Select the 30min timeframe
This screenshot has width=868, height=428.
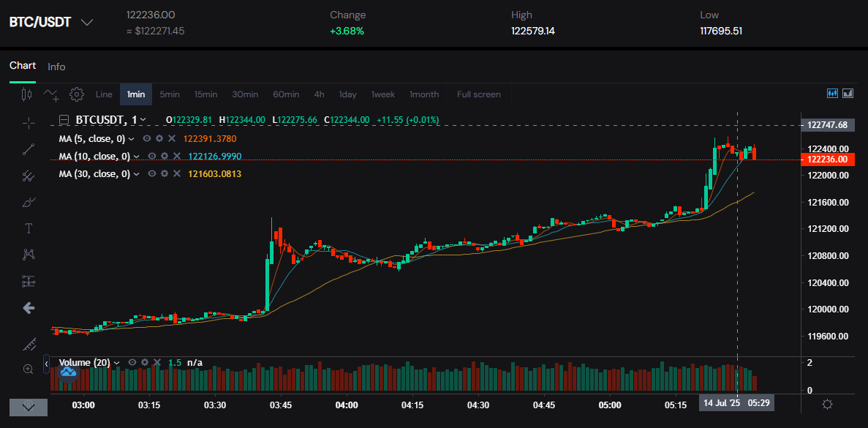245,94
